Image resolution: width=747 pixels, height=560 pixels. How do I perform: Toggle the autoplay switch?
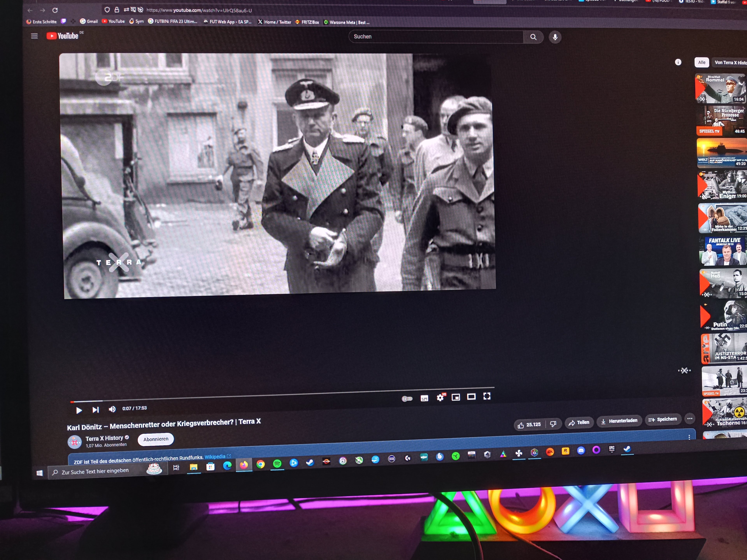coord(407,399)
